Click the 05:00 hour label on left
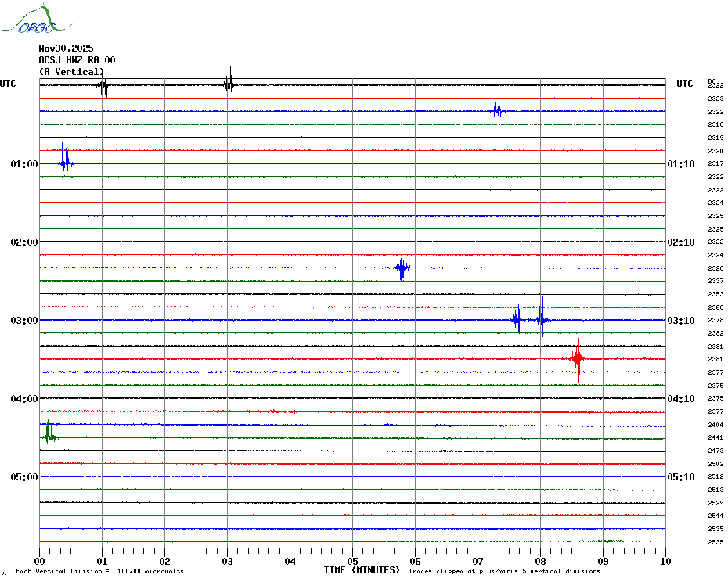This screenshot has height=582, width=728. coord(24,477)
